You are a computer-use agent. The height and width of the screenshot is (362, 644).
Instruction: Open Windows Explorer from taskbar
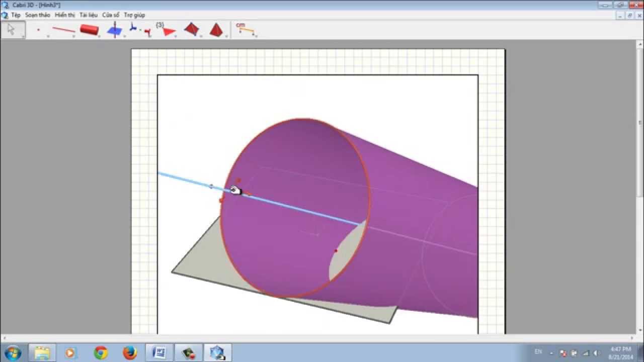click(42, 352)
